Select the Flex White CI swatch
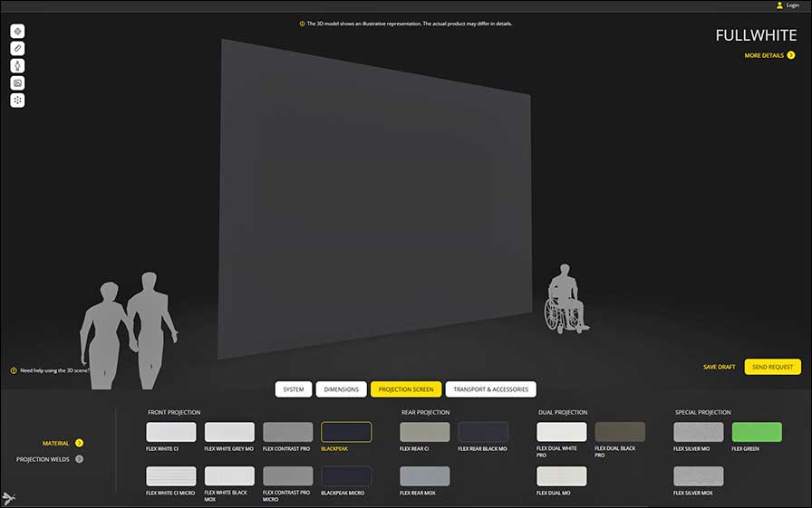812x508 pixels. point(171,432)
